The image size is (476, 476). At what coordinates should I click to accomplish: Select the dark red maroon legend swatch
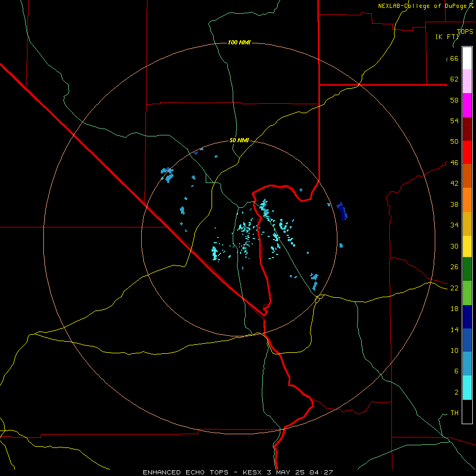pyautogui.click(x=467, y=129)
